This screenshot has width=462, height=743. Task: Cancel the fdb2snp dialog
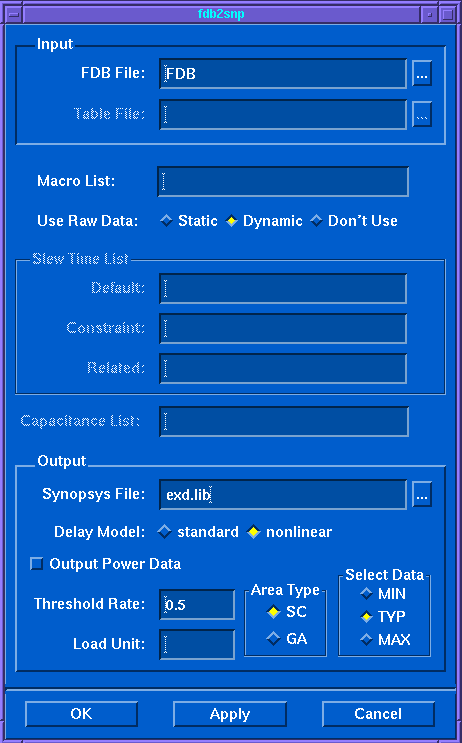(x=378, y=714)
